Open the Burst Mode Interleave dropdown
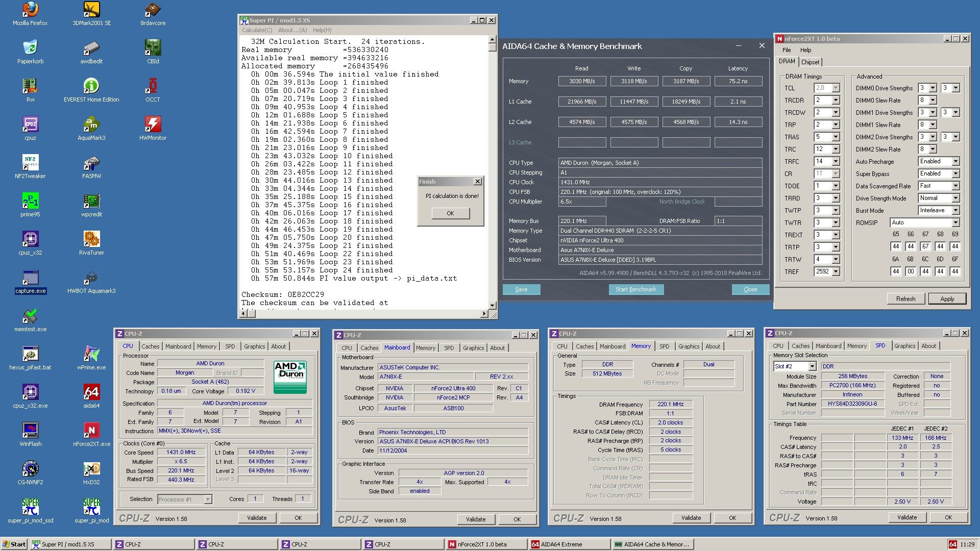Screen dimensions: 980x551 point(955,211)
